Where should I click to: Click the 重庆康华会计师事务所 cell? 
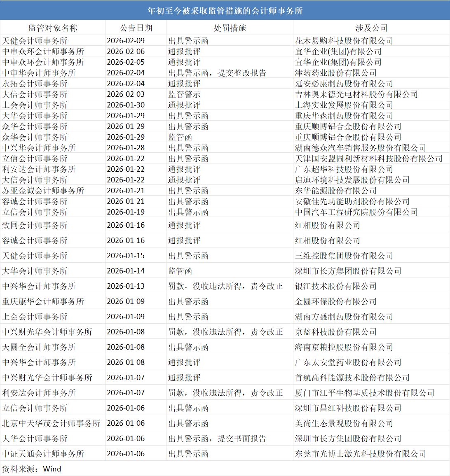point(43,301)
